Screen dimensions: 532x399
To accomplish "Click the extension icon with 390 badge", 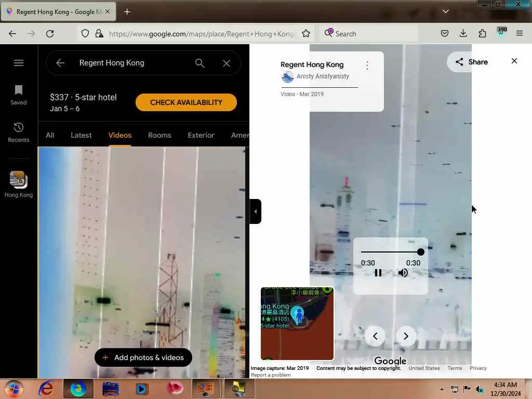I will 501,33.
